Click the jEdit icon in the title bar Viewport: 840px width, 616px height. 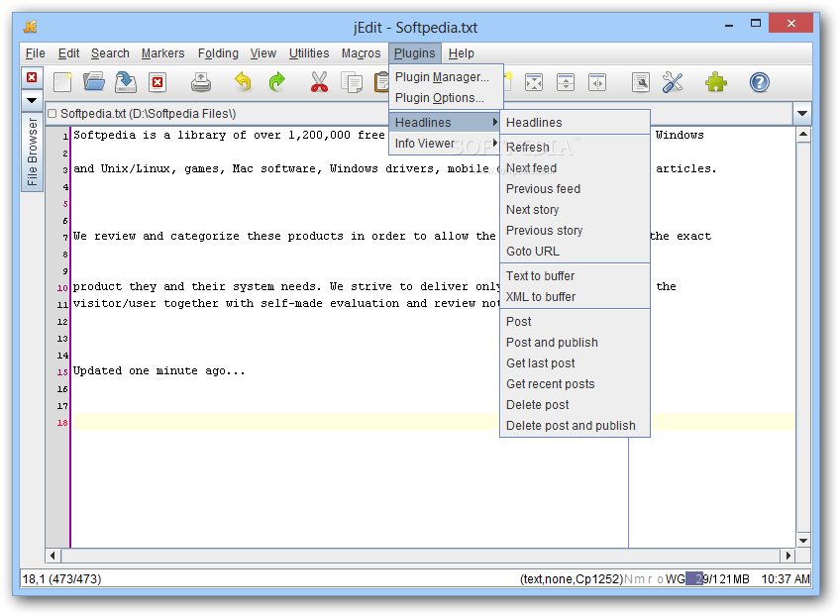[31, 26]
